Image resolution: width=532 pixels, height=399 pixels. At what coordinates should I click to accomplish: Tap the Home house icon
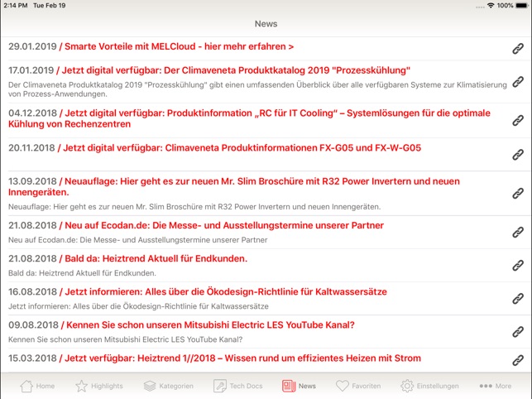[26, 386]
